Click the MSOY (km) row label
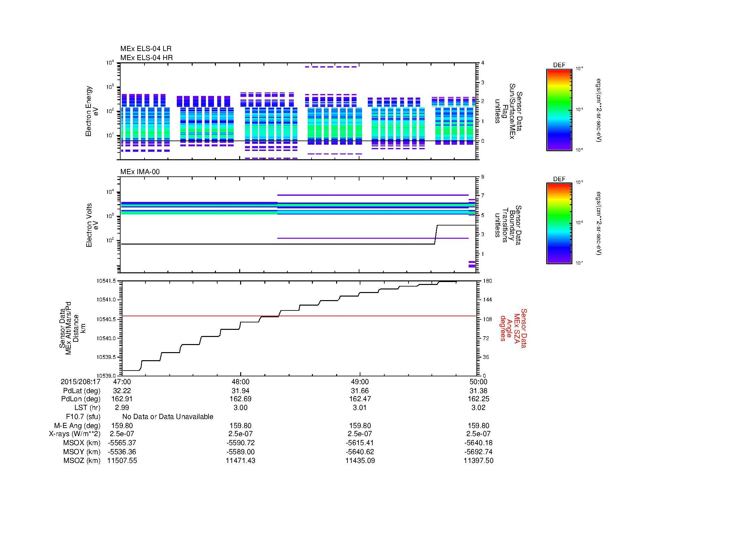The image size is (756, 534). point(82,452)
